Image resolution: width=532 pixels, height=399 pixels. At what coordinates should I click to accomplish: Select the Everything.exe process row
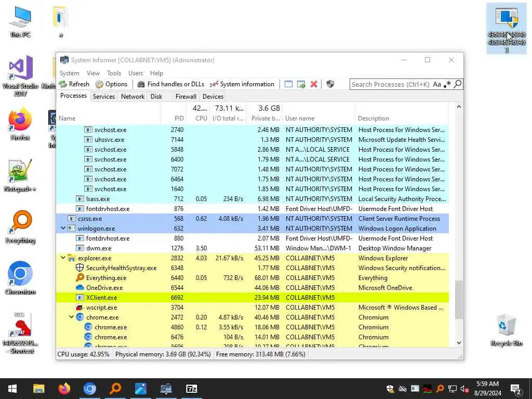tap(252, 278)
